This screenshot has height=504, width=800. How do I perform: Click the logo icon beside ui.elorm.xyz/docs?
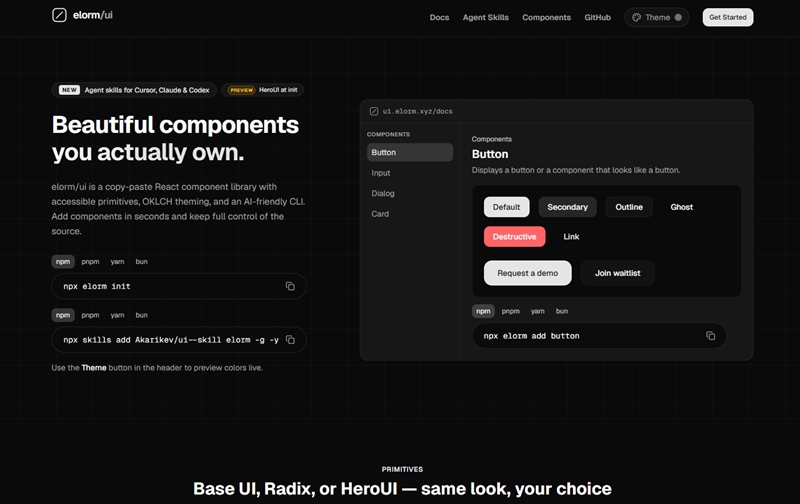pos(374,111)
